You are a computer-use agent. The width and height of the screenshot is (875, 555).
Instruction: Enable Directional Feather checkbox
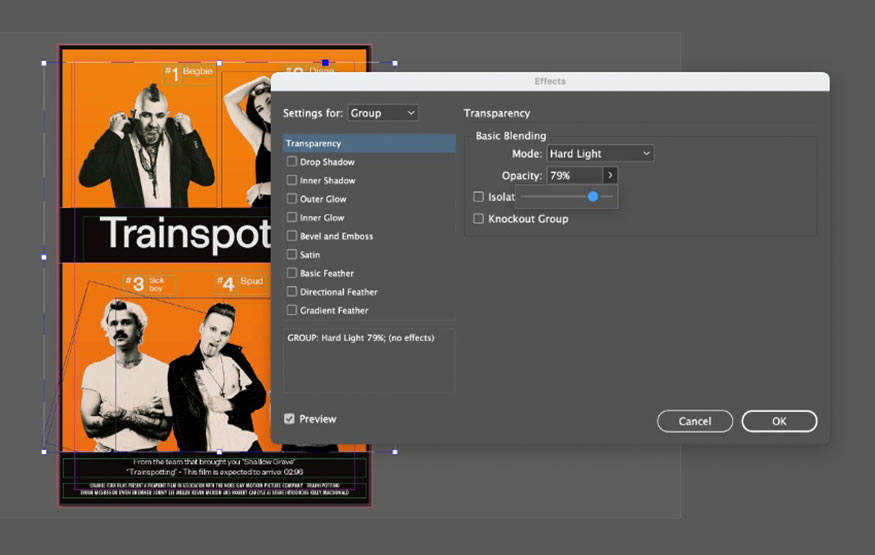[292, 291]
